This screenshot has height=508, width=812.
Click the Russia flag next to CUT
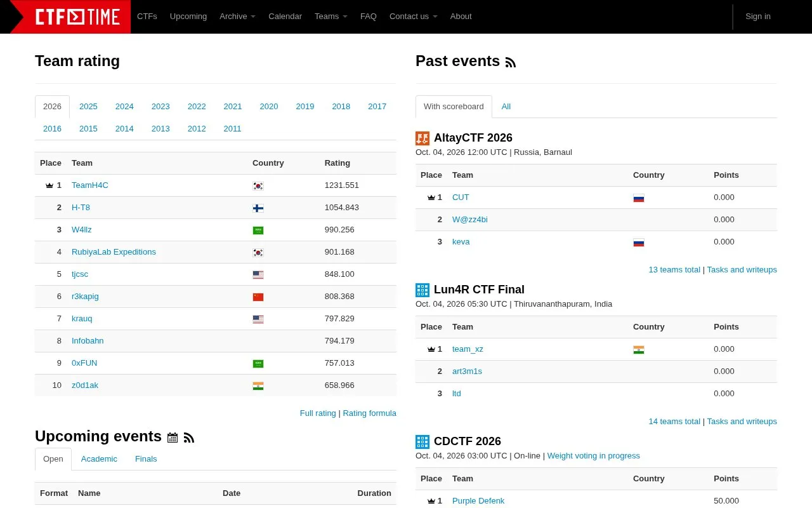pos(639,198)
